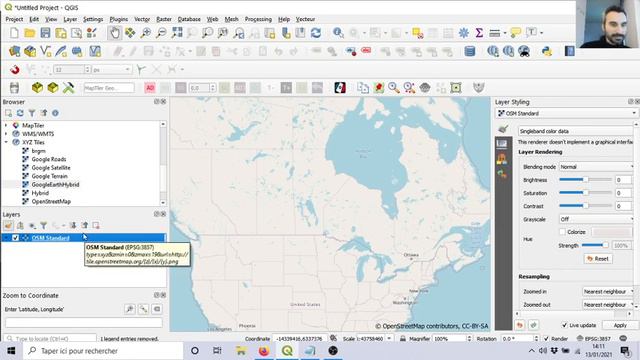Refresh the map canvas with the blue arrows icon
The image size is (640, 360).
pos(316,33)
